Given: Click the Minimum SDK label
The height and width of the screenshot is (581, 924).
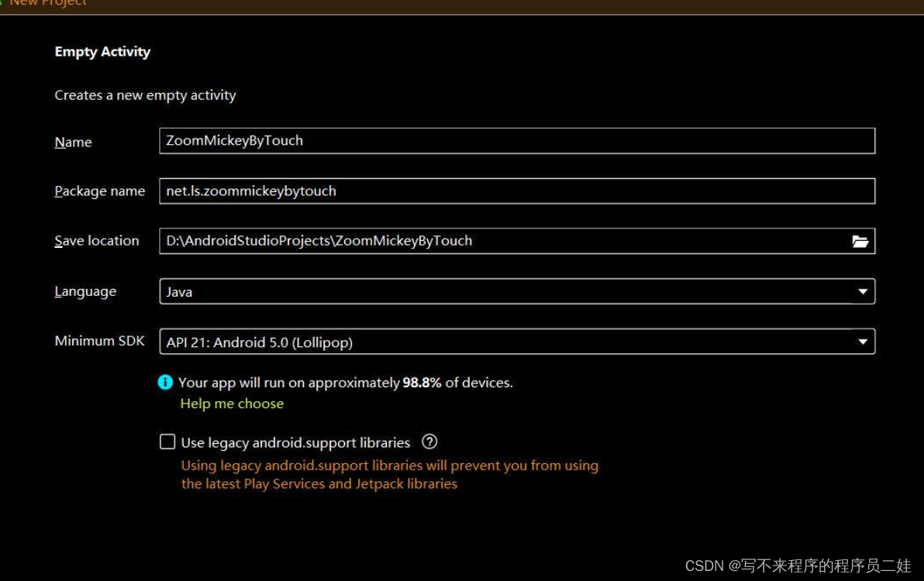Looking at the screenshot, I should click(x=99, y=341).
